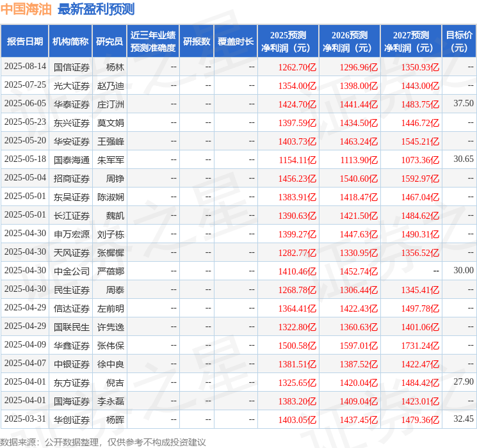
Task: Select the 东兴证券 institution cell
Action: coord(72,123)
